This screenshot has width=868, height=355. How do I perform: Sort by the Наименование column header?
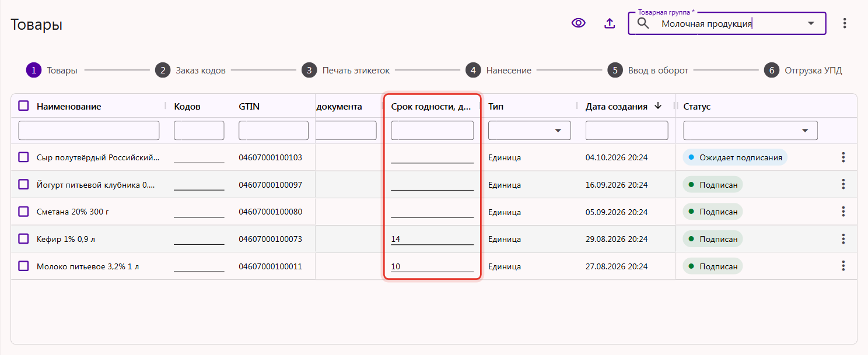click(69, 107)
